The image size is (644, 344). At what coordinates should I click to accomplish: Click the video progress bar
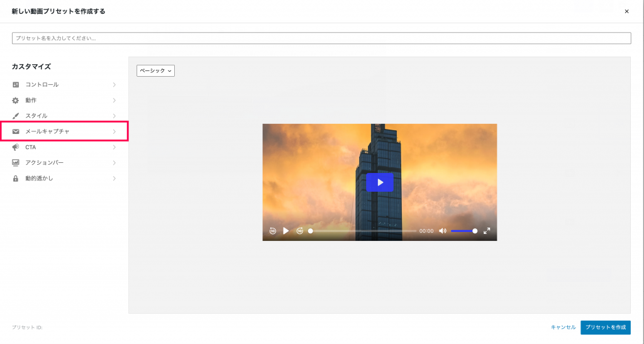pos(363,231)
